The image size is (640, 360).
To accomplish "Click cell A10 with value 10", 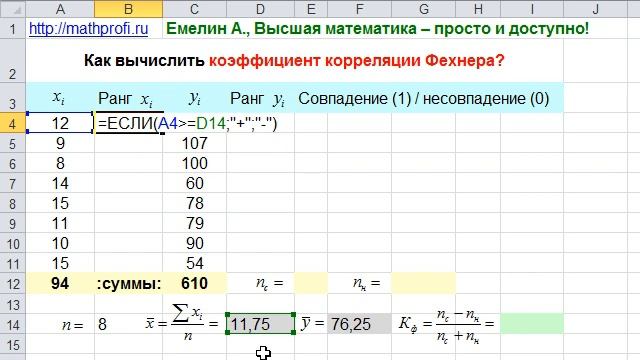I will 60,243.
